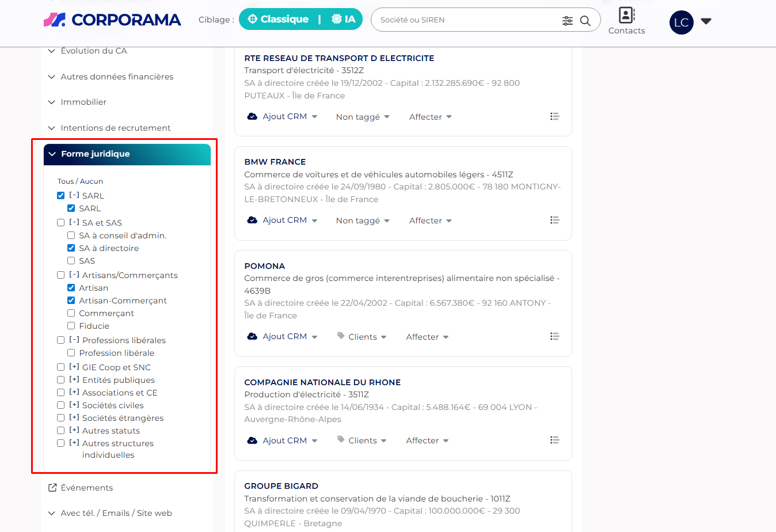Image resolution: width=776 pixels, height=532 pixels.
Task: Check the Commerçant checkbox
Action: pyautogui.click(x=71, y=313)
